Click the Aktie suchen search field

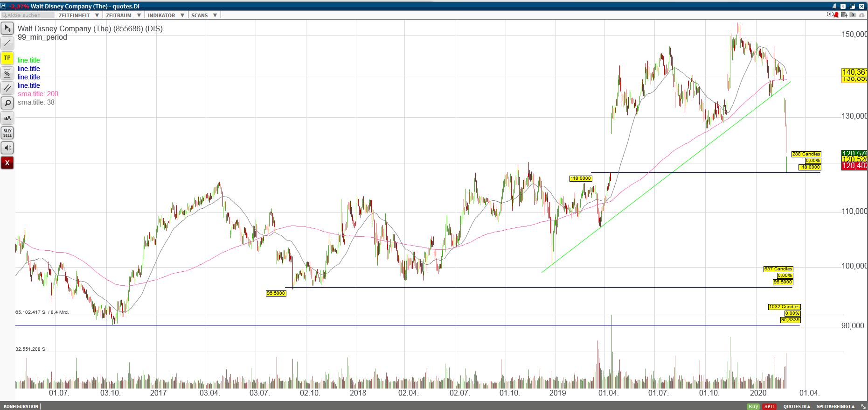coord(28,15)
